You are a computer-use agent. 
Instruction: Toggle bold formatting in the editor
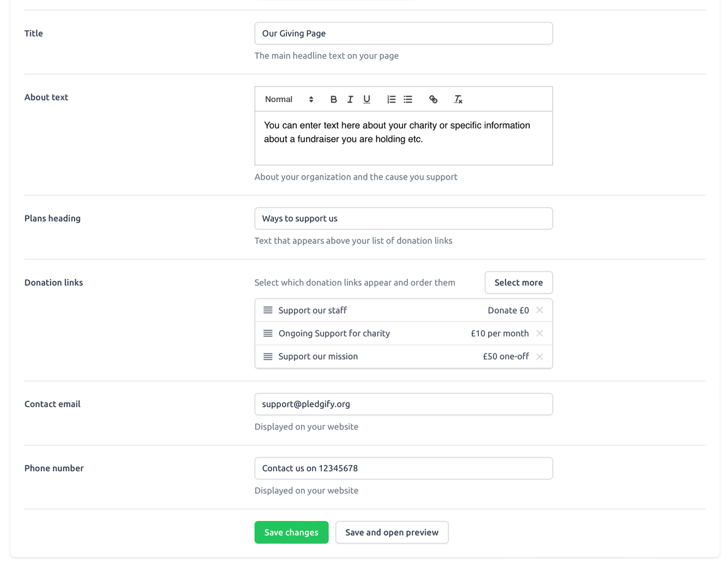(333, 100)
